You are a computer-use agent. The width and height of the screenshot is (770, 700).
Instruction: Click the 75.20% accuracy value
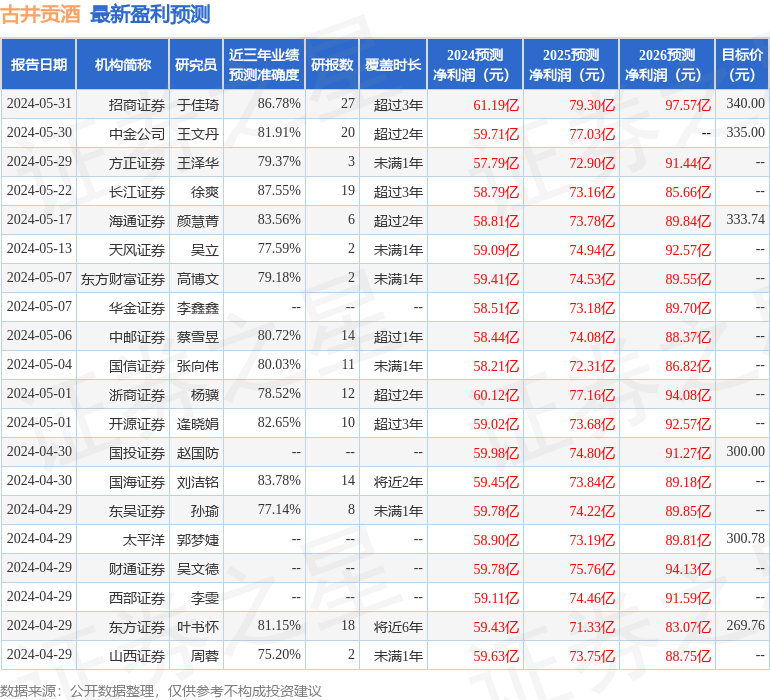[279, 654]
